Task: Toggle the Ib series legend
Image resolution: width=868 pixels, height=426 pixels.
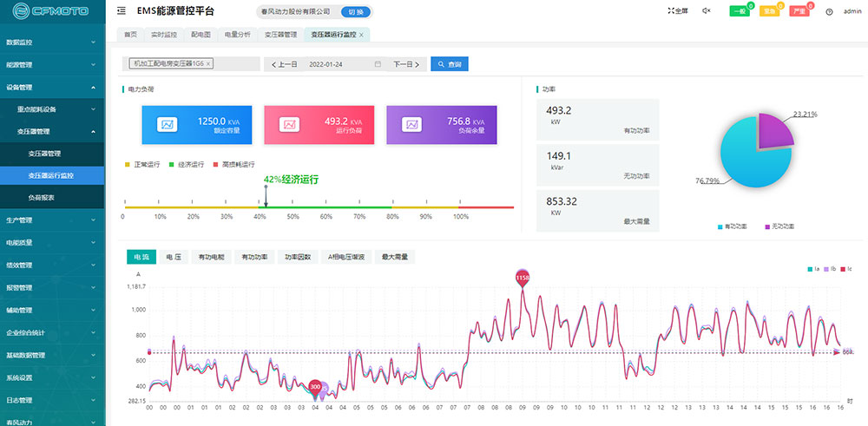Action: (x=829, y=269)
